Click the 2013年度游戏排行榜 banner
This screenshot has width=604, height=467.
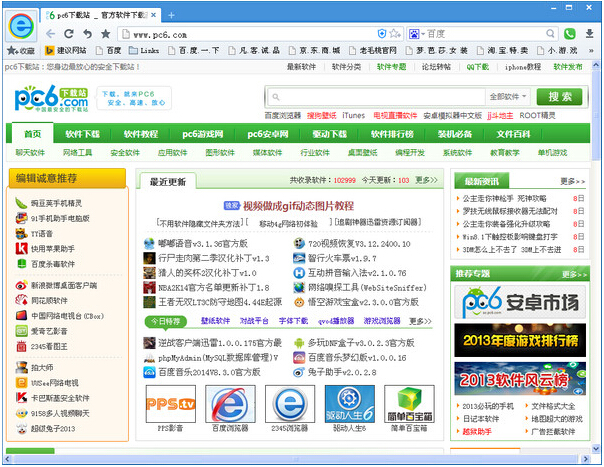(x=520, y=340)
